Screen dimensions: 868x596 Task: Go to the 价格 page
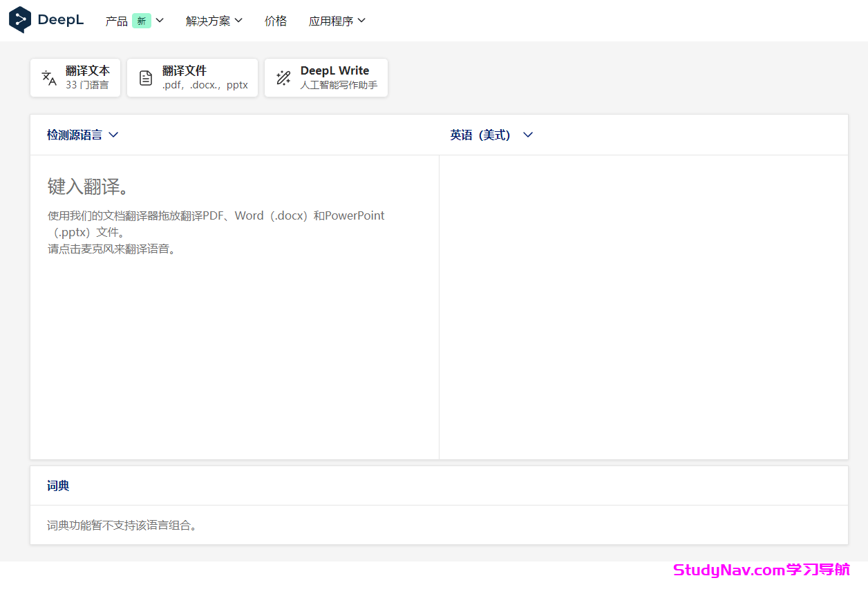[276, 21]
